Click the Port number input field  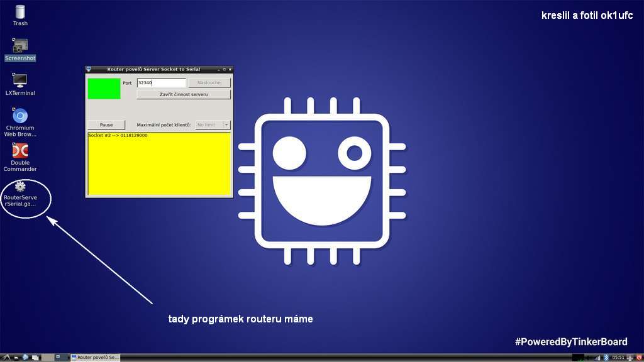[161, 83]
